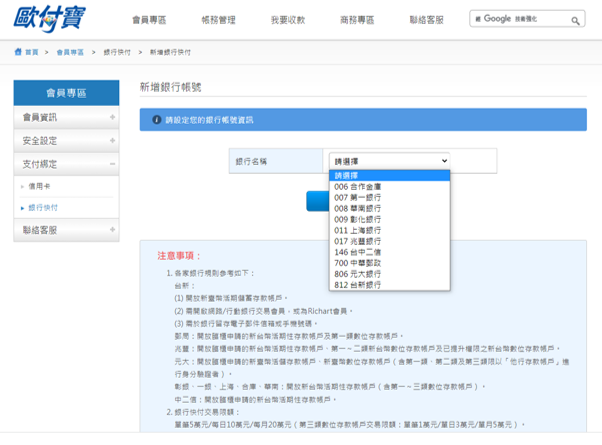602x445 pixels.
Task: Click 會員專區 breadcrumb link
Action: coord(70,52)
